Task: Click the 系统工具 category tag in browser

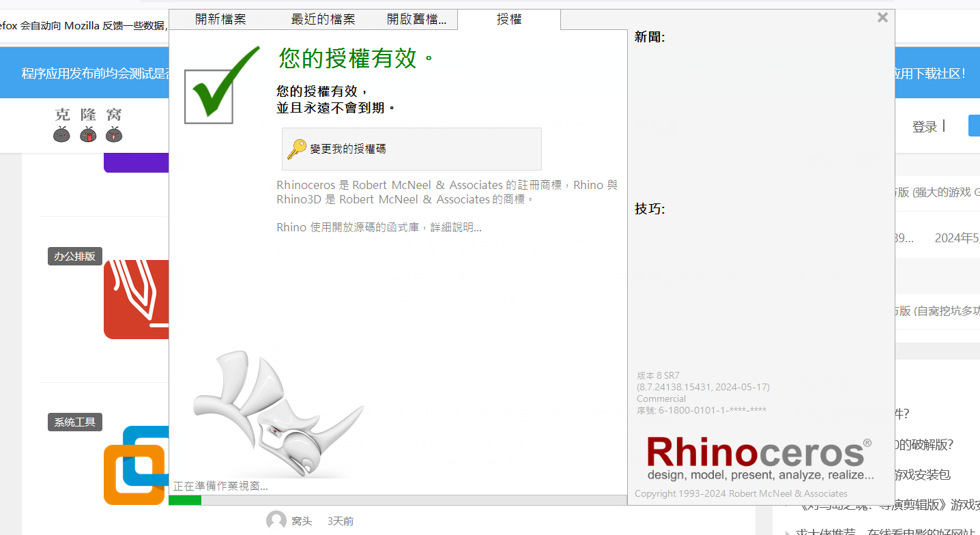Action: [75, 422]
